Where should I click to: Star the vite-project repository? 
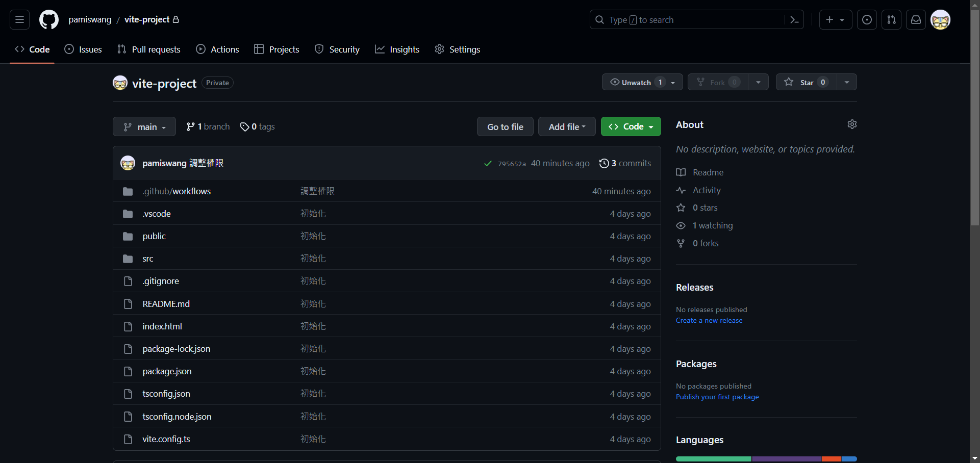pos(807,82)
